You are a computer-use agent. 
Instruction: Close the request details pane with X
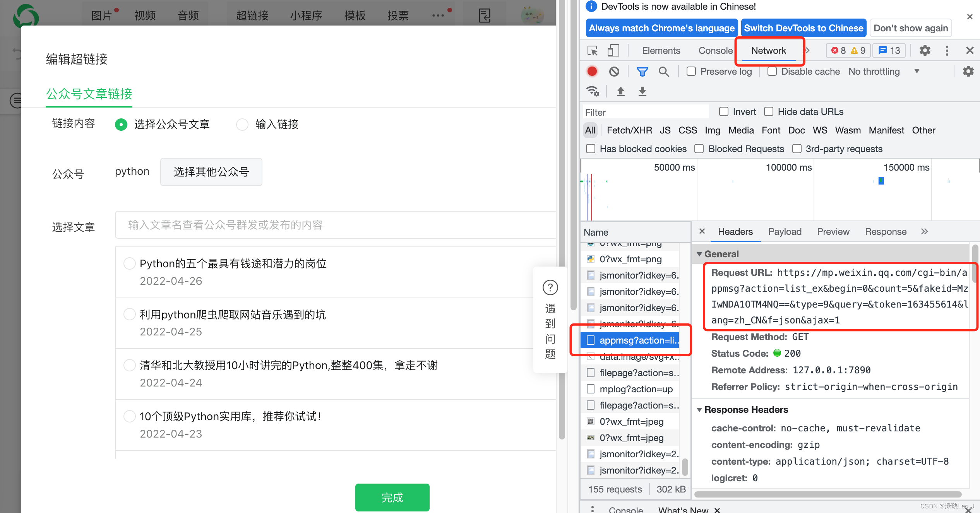[702, 231]
